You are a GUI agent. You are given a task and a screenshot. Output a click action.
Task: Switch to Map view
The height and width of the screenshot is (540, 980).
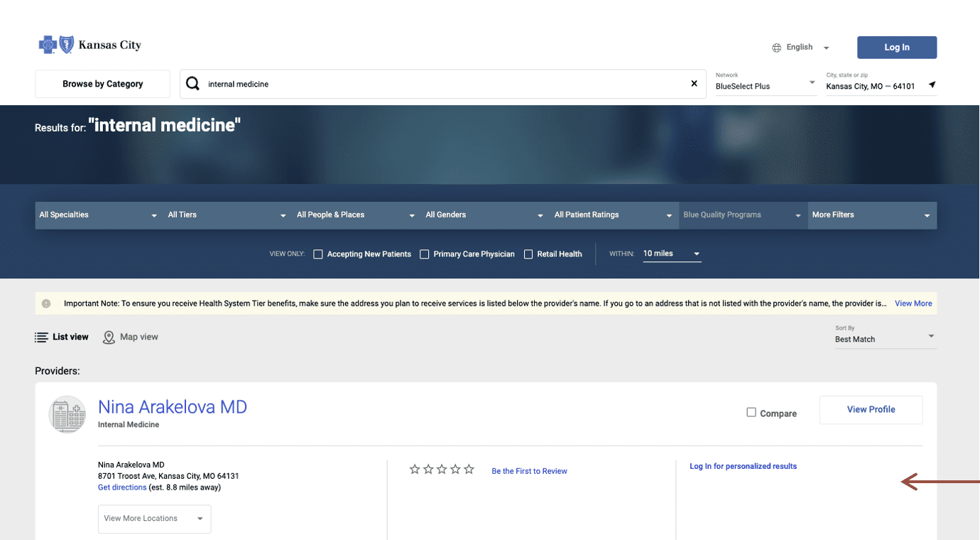click(x=138, y=337)
